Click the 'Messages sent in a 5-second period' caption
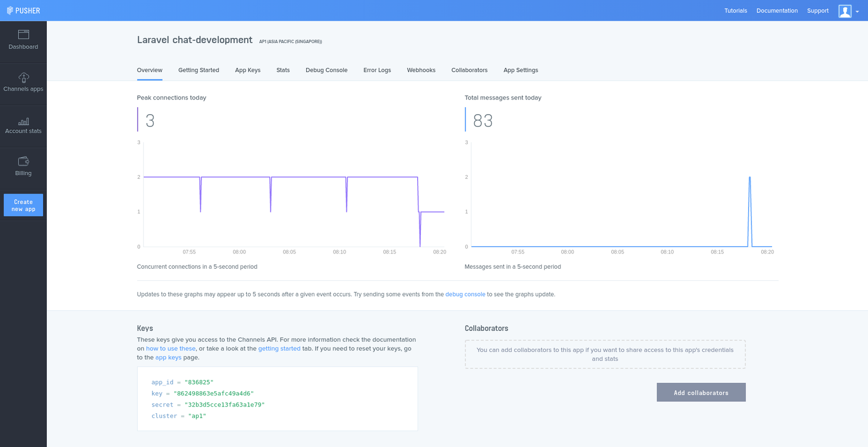This screenshot has height=447, width=868. (513, 267)
